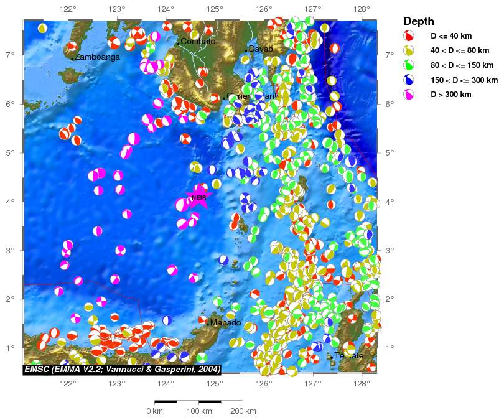Select the magenta NEIR star marker
This screenshot has height=420, width=504.
[x=199, y=197]
